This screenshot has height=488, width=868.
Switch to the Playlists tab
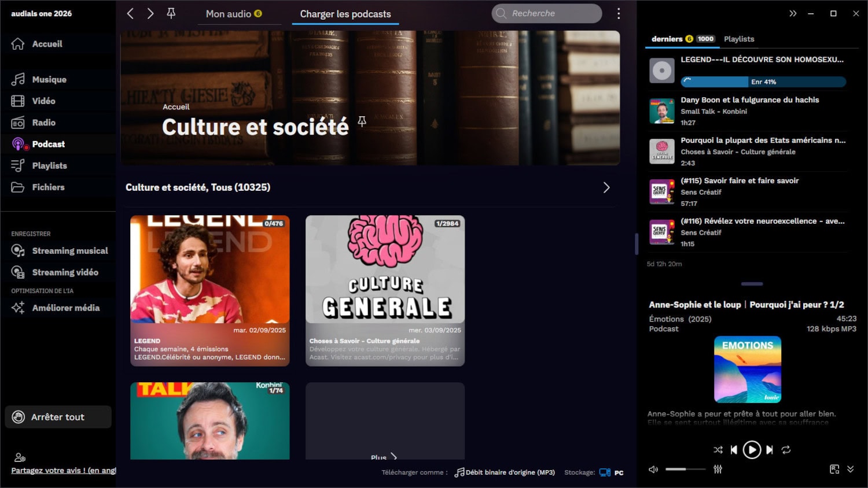click(739, 39)
